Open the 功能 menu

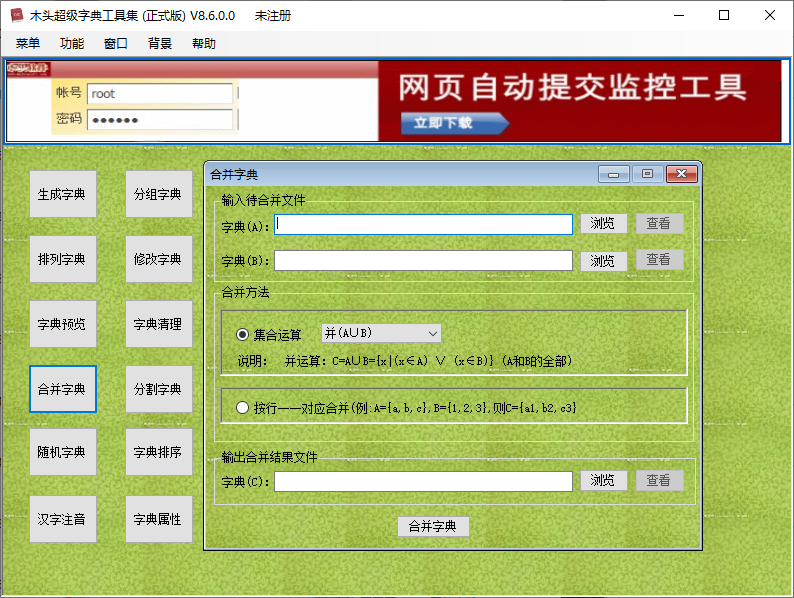pyautogui.click(x=72, y=44)
